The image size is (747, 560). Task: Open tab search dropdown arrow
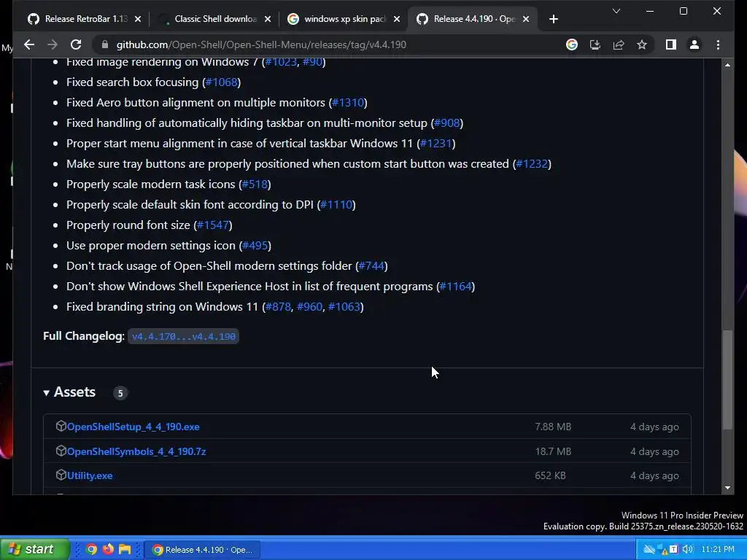click(616, 11)
